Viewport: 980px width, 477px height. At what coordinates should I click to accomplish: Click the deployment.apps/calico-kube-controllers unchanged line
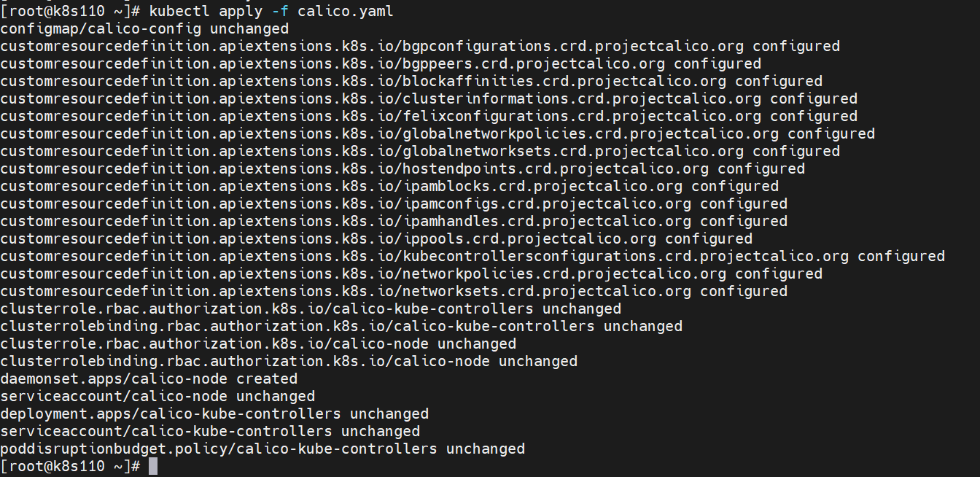click(x=214, y=414)
